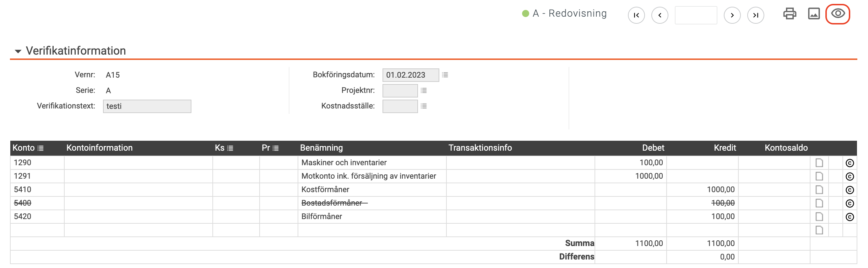Click the green status indicator dot
The height and width of the screenshot is (268, 868).
tap(526, 13)
